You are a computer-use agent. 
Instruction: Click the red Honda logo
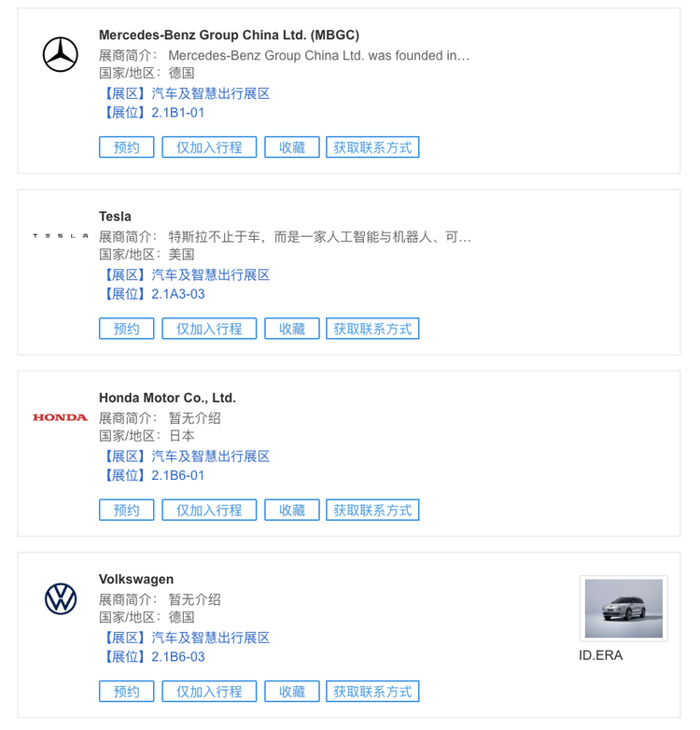click(60, 417)
